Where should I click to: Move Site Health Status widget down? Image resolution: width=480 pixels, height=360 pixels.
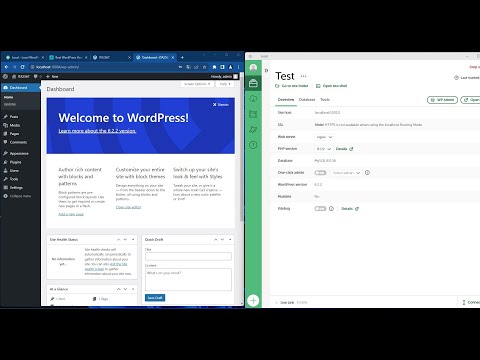[x=125, y=240]
